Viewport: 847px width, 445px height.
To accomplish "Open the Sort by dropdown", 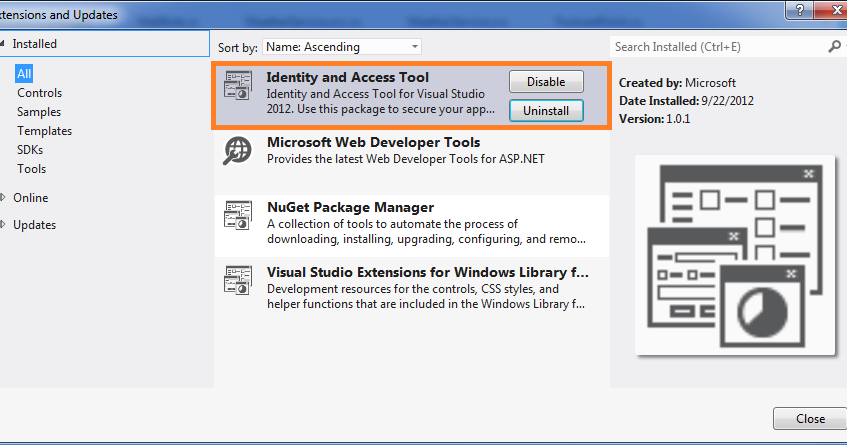I will coord(342,47).
